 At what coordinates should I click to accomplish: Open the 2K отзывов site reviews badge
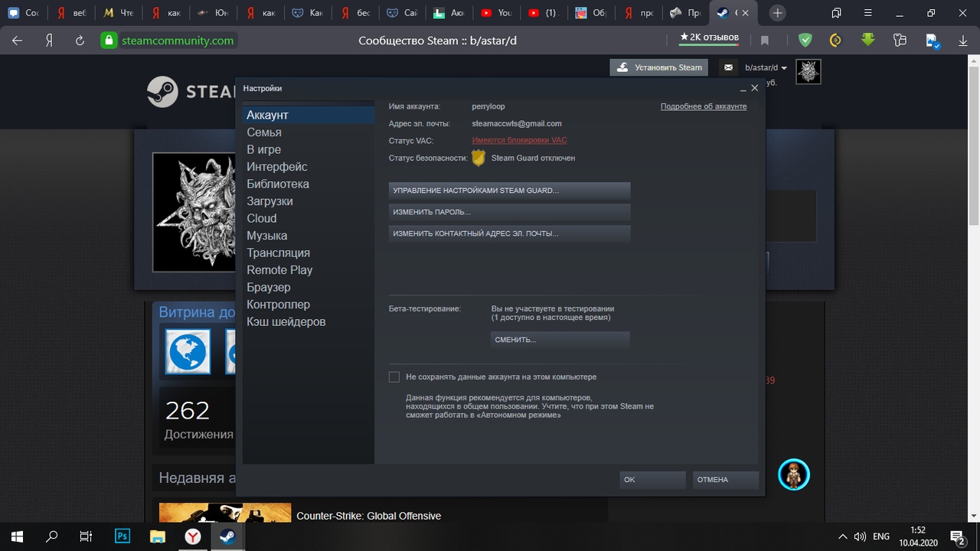pos(709,37)
